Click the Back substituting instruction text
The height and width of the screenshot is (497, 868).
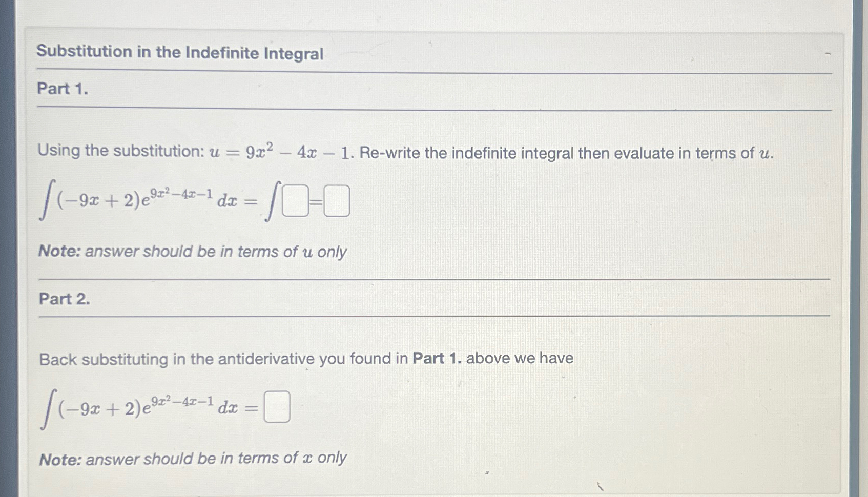[306, 359]
